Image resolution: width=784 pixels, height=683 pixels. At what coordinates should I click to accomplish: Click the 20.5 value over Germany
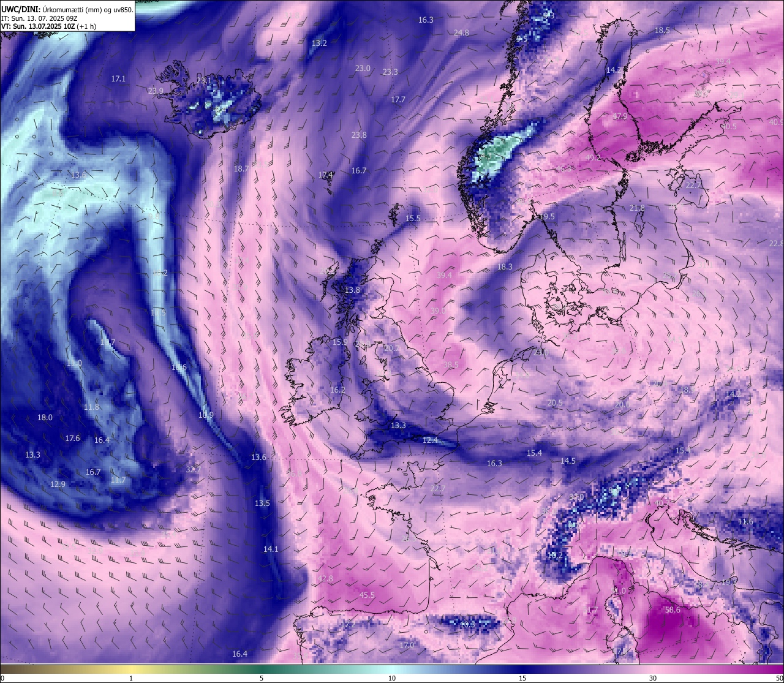point(555,402)
